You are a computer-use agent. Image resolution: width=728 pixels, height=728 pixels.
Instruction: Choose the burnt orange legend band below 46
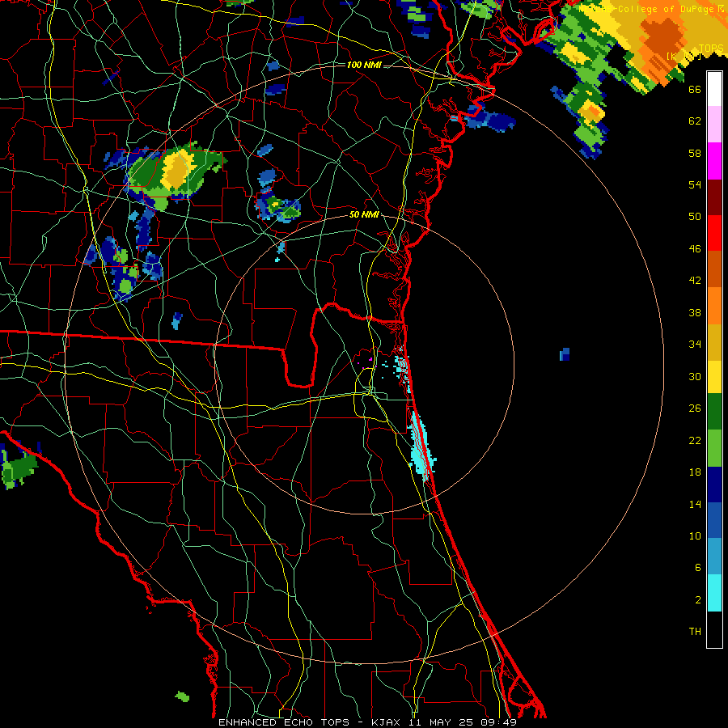[714, 269]
